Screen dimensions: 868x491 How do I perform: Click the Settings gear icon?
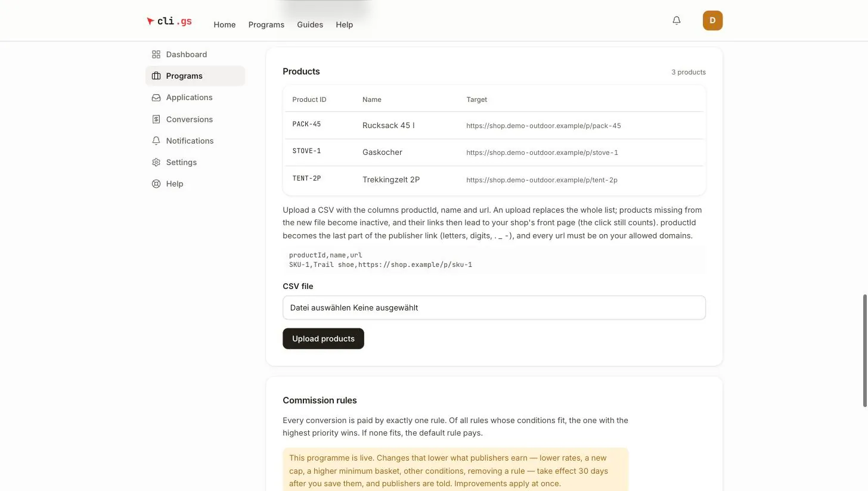tap(156, 162)
